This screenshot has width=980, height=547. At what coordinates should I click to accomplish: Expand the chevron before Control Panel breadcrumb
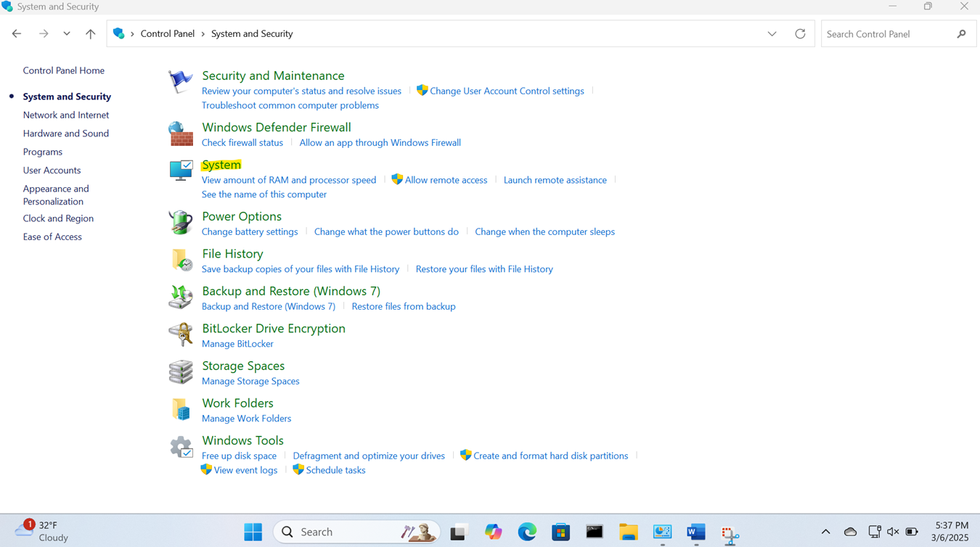tap(132, 34)
